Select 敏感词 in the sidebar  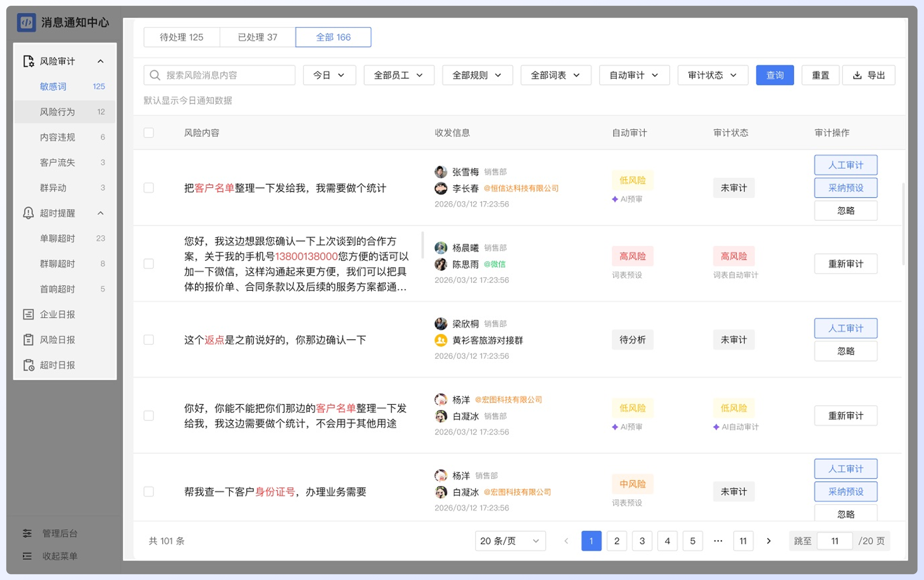[65, 86]
